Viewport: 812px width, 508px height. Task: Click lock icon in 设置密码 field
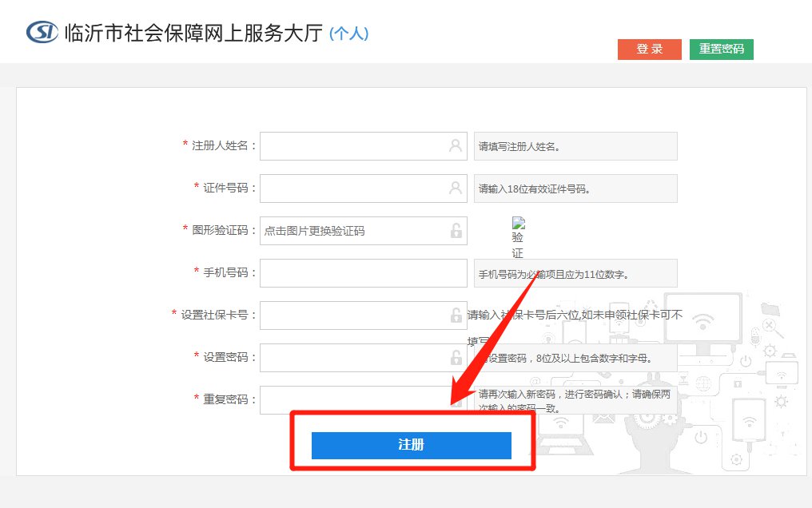pos(456,358)
